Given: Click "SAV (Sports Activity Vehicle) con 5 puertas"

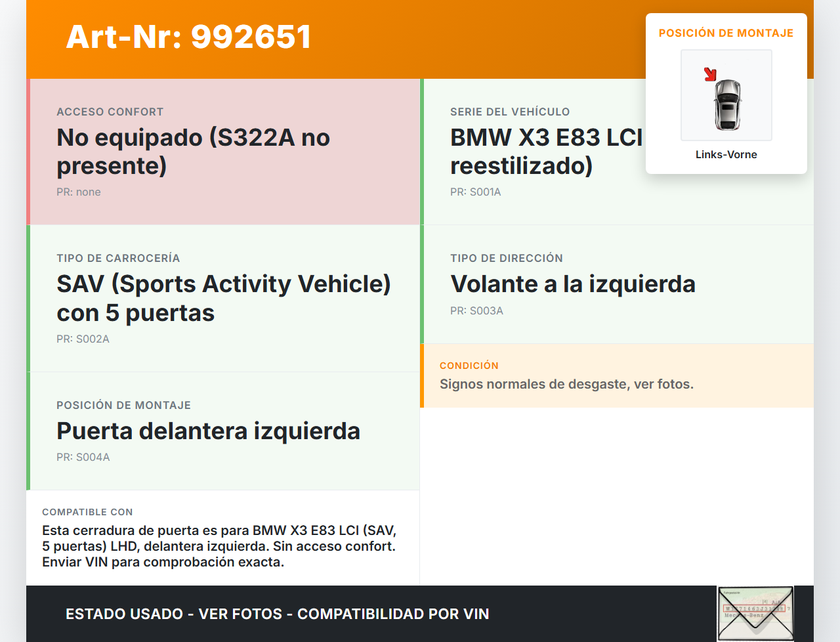Looking at the screenshot, I should click(224, 298).
